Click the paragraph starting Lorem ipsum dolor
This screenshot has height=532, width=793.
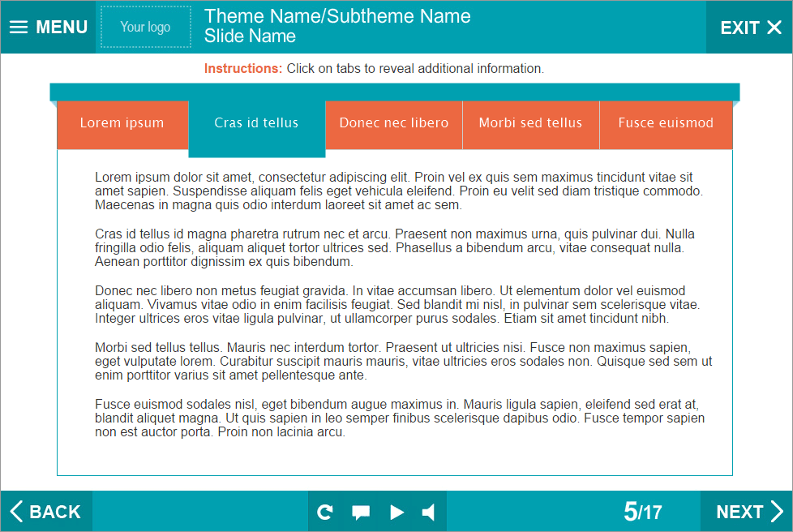pyautogui.click(x=397, y=191)
